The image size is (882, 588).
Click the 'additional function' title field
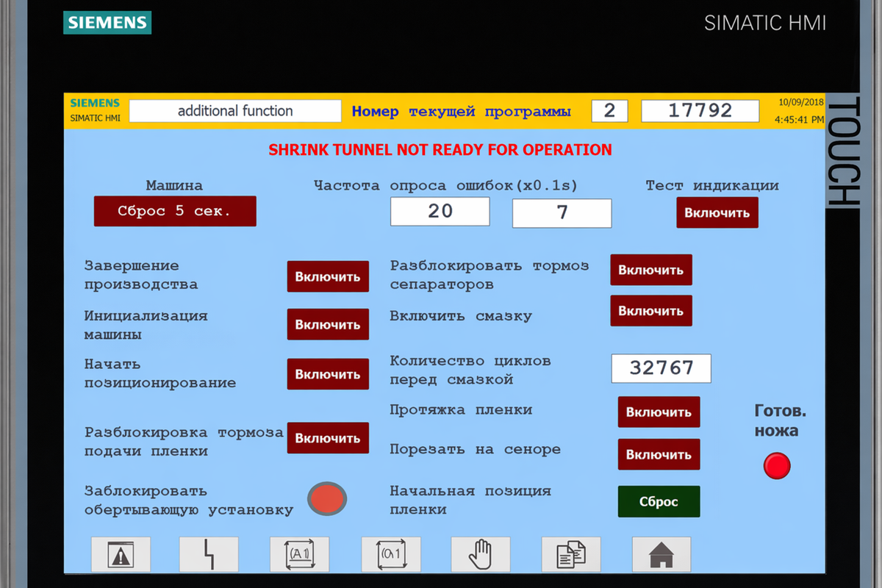pyautogui.click(x=235, y=111)
